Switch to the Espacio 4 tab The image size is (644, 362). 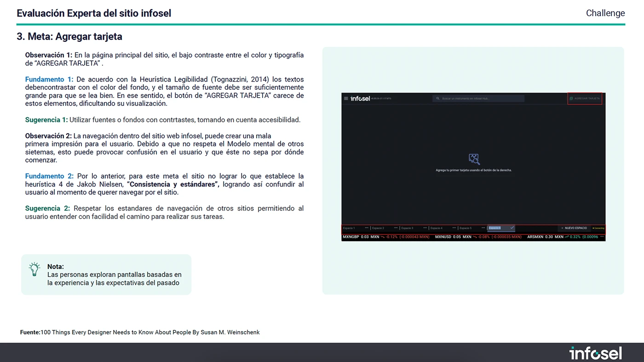tap(437, 228)
